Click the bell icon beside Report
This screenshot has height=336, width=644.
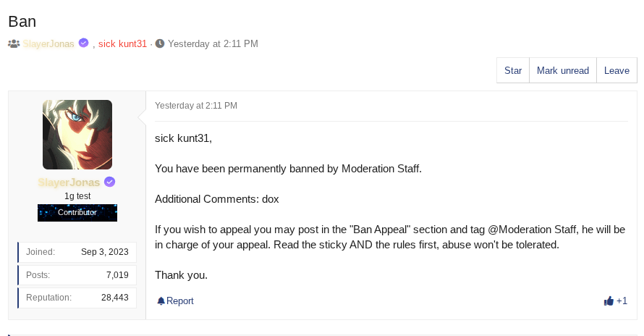click(161, 301)
